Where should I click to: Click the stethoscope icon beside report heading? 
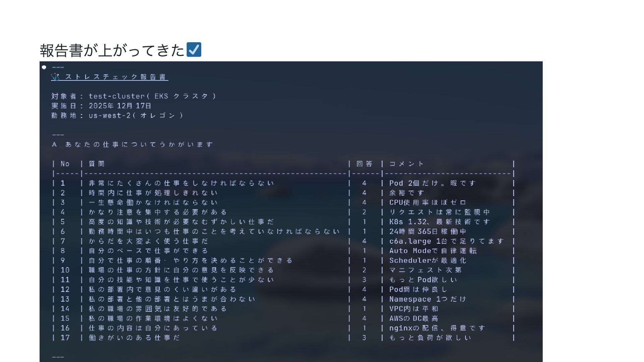[55, 77]
